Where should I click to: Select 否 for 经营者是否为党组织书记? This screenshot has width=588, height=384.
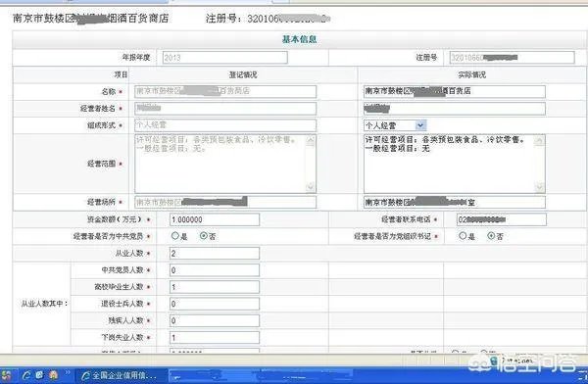[x=491, y=236]
